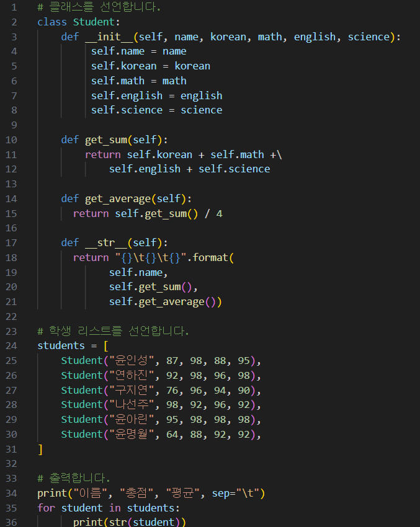
Task: Click the comment '# 출력합니다.'
Action: 74,478
